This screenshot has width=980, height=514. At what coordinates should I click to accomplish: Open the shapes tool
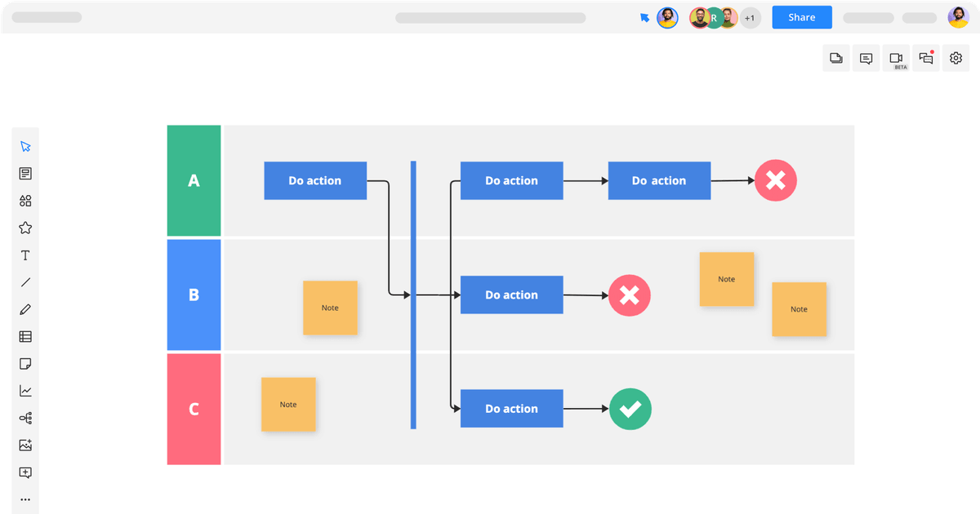tap(25, 201)
